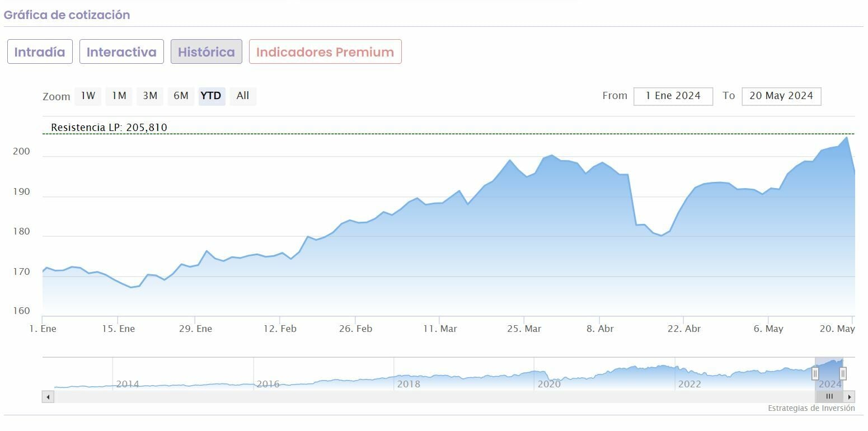
Task: Open Indicadores Premium
Action: [x=325, y=52]
